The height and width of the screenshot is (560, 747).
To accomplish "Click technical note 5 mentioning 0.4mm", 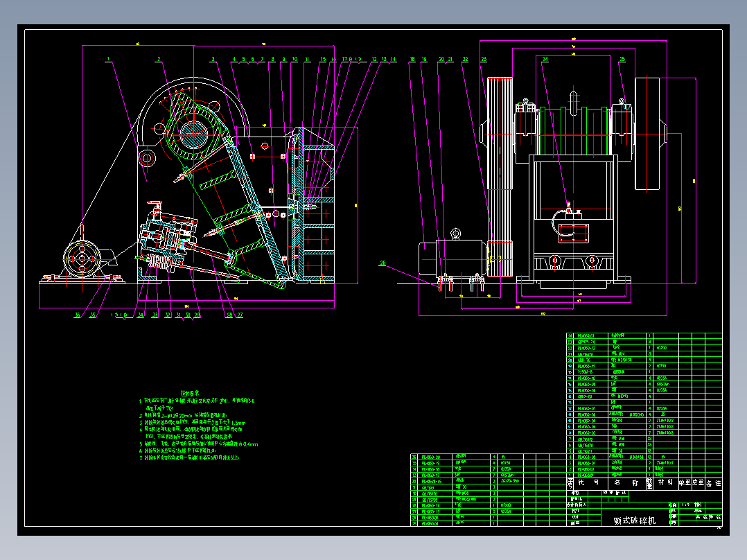I will pyautogui.click(x=199, y=444).
